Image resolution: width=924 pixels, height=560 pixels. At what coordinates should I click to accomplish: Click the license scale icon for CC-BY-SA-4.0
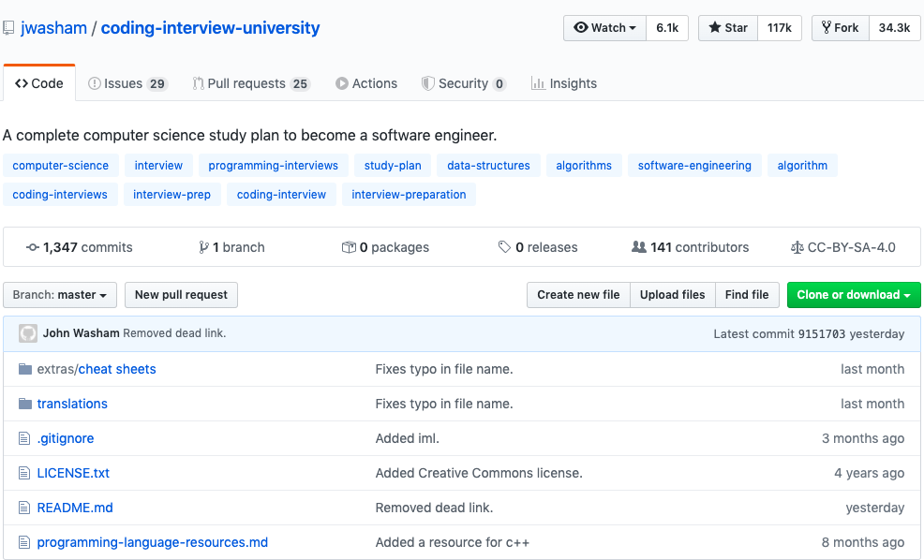797,247
